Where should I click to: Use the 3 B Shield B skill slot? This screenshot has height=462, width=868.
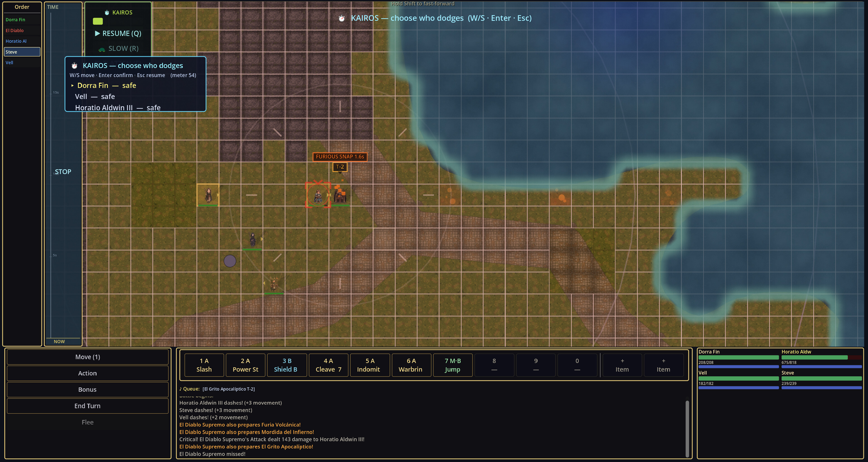[287, 365]
